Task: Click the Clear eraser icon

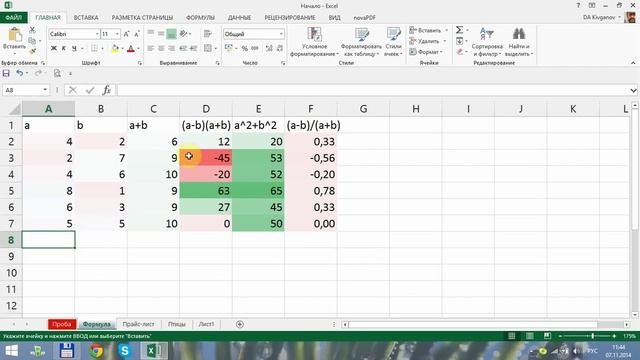Action: 460,52
